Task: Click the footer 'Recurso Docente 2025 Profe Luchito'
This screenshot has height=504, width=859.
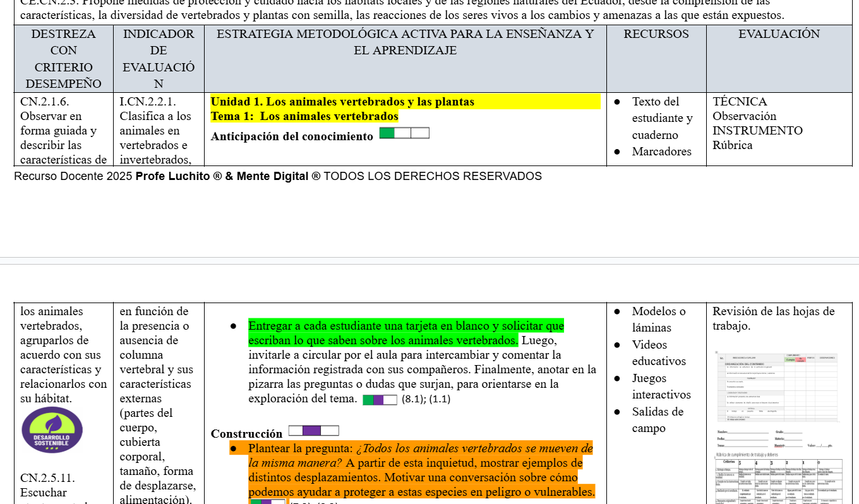Action: point(278,176)
